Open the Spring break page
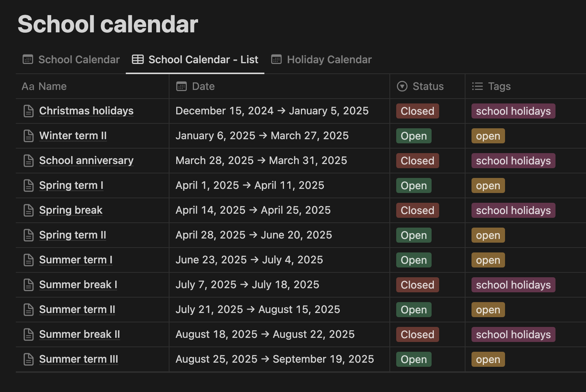This screenshot has width=586, height=392. point(71,210)
